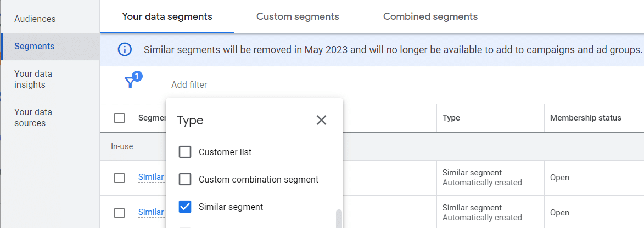Viewport: 644px width, 228px height.
Task: Check the Customer list checkbox
Action: pyautogui.click(x=185, y=152)
